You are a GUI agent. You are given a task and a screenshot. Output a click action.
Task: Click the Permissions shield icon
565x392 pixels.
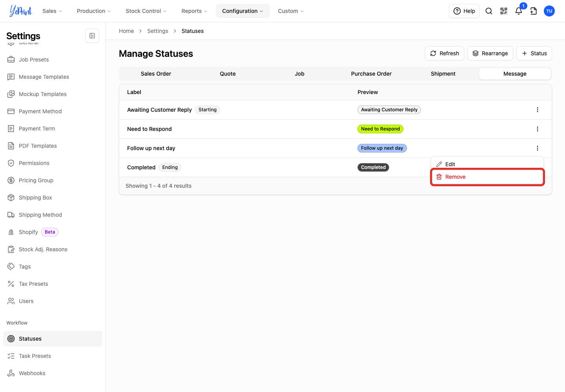[x=11, y=163]
